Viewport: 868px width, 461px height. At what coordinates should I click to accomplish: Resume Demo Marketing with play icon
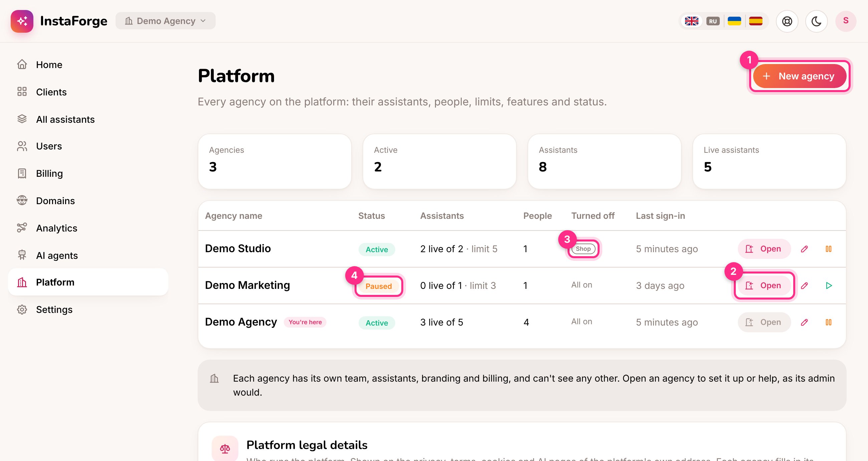click(x=829, y=286)
